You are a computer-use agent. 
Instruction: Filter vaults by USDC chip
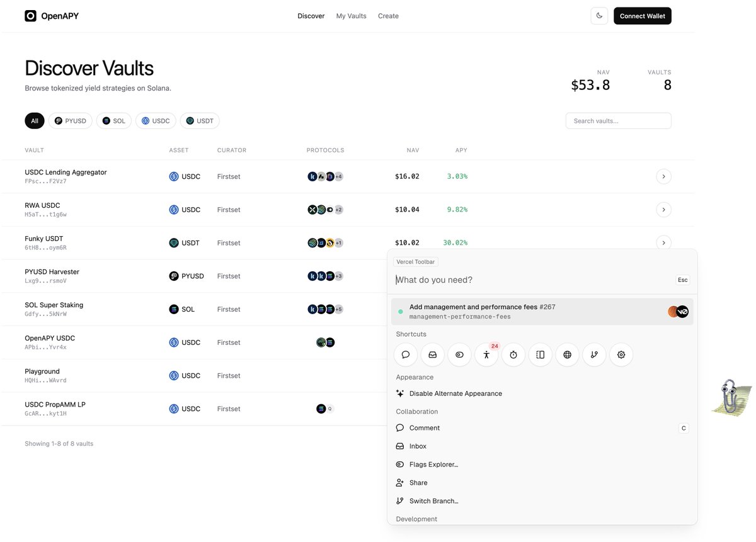[156, 121]
